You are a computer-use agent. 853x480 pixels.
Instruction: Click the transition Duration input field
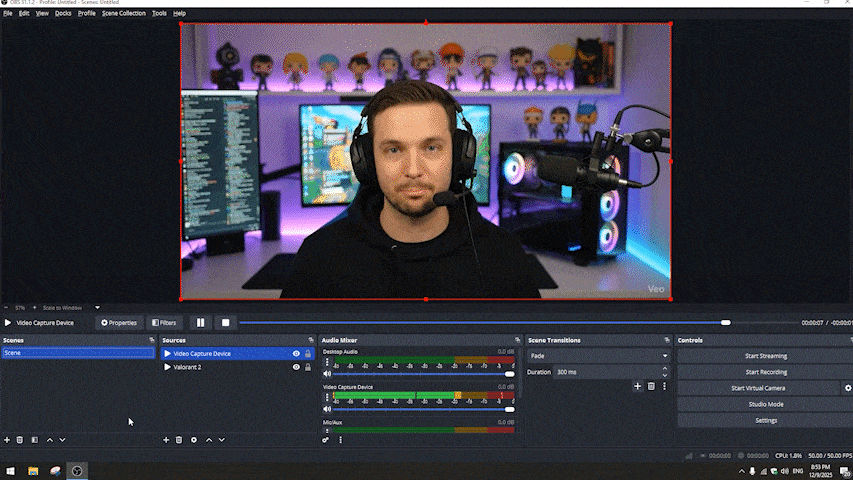pos(608,372)
